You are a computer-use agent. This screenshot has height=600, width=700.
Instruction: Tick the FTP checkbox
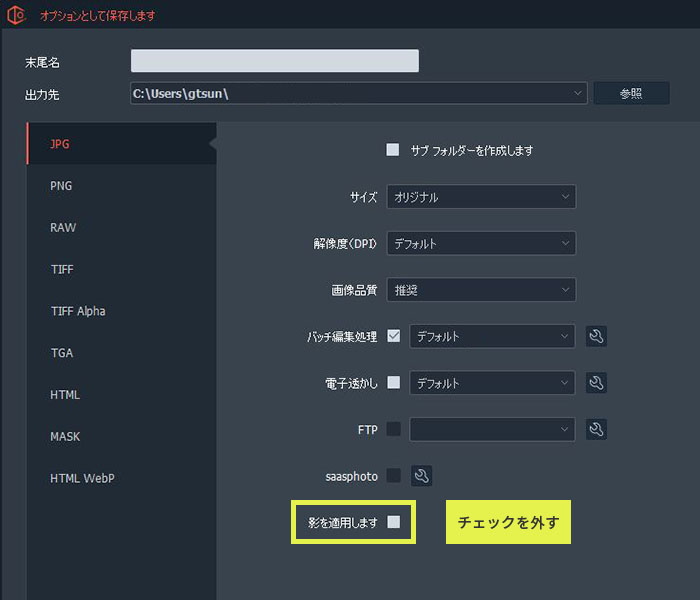click(x=393, y=429)
